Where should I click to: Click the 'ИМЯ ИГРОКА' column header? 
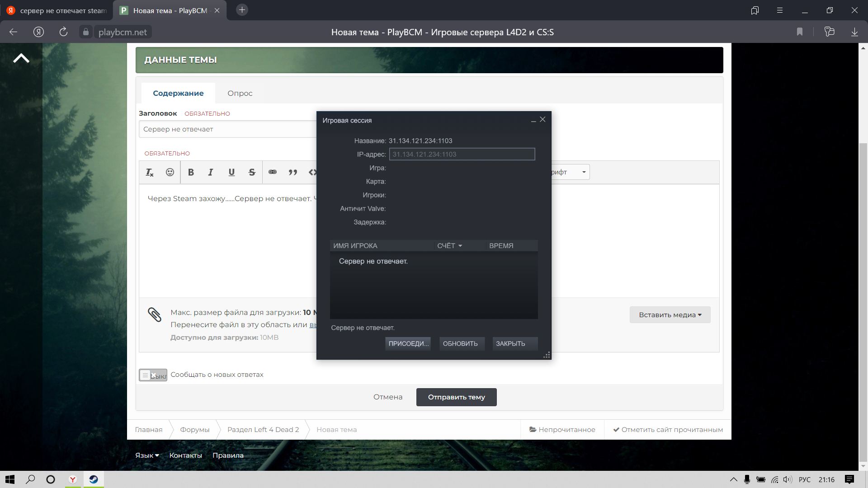pos(382,246)
